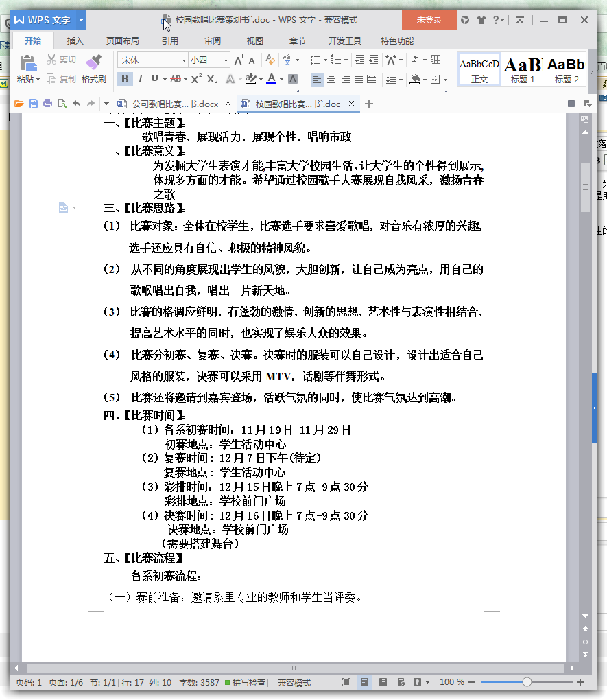Image resolution: width=607 pixels, height=700 pixels.
Task: Apply the 标题 2 heading style
Action: pyautogui.click(x=566, y=70)
